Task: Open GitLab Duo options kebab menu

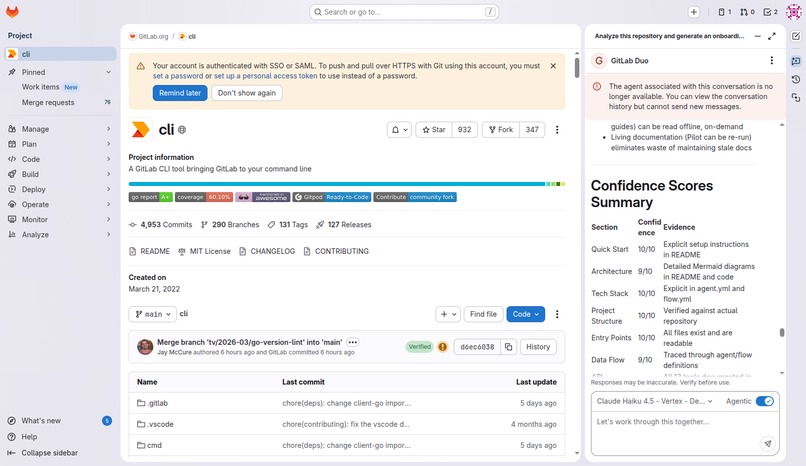Action: (x=772, y=61)
